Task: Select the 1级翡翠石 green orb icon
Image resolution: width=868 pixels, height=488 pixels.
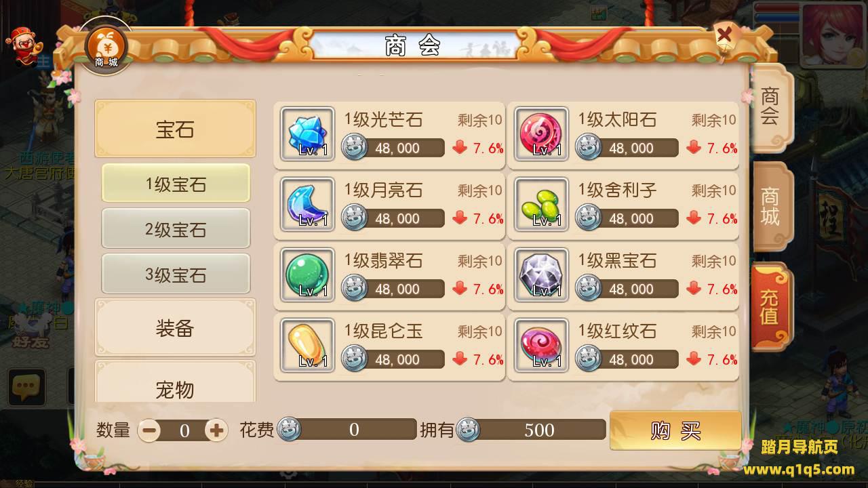Action: pyautogui.click(x=307, y=274)
